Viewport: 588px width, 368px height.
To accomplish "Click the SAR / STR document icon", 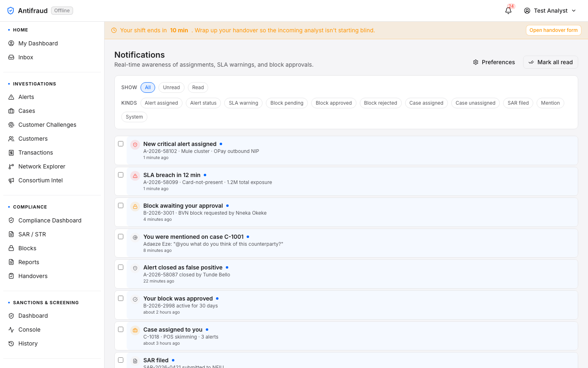I will [11, 234].
